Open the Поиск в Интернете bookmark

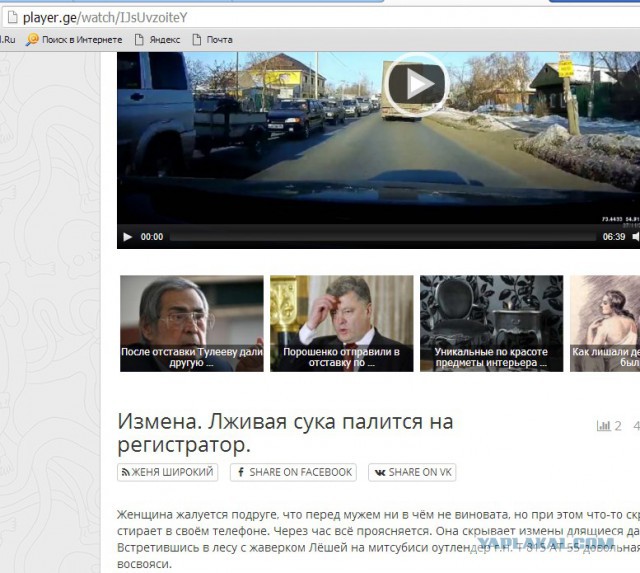[74, 40]
